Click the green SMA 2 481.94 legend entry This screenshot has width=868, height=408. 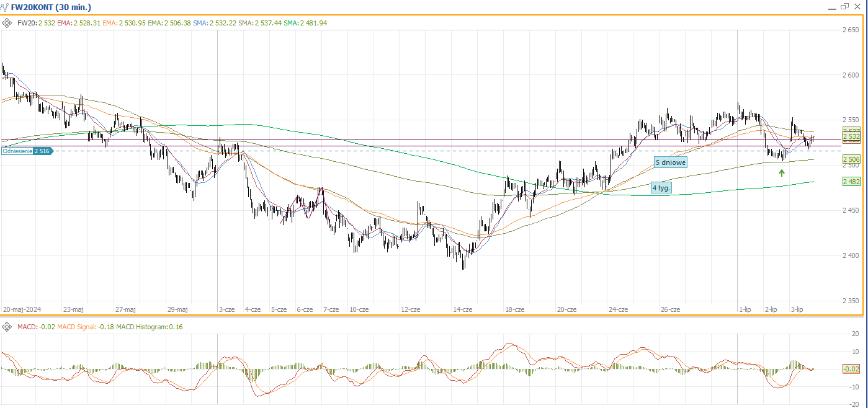pos(305,23)
